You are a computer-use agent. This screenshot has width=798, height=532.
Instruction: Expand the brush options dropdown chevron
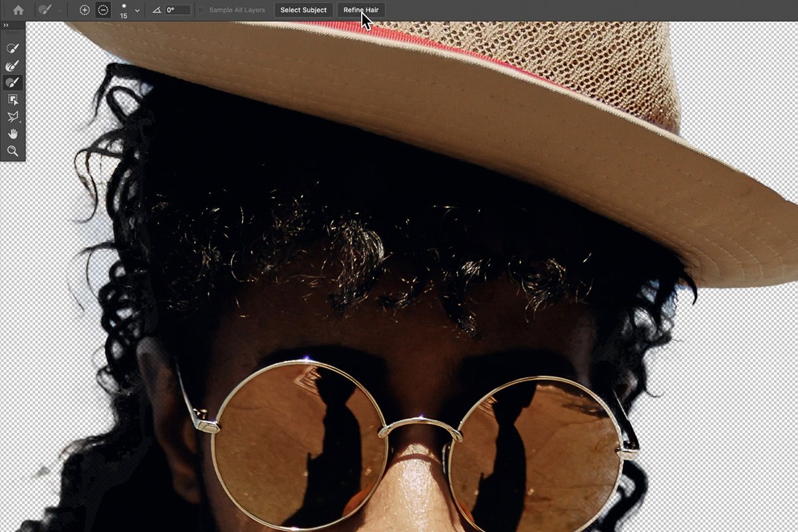[x=137, y=11]
